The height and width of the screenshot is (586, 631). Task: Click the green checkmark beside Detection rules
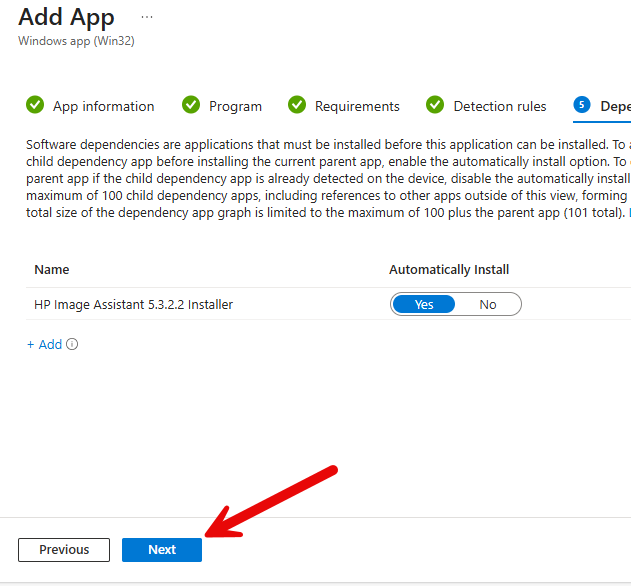tap(435, 105)
